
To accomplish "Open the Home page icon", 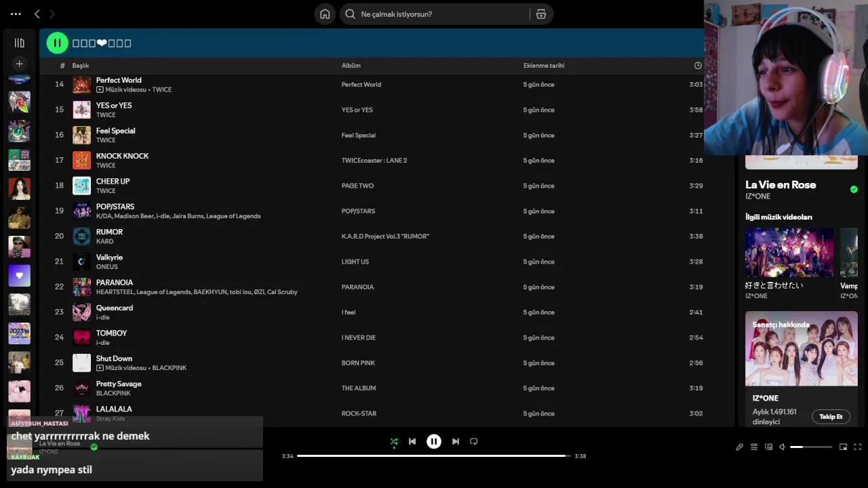I will 325,14.
